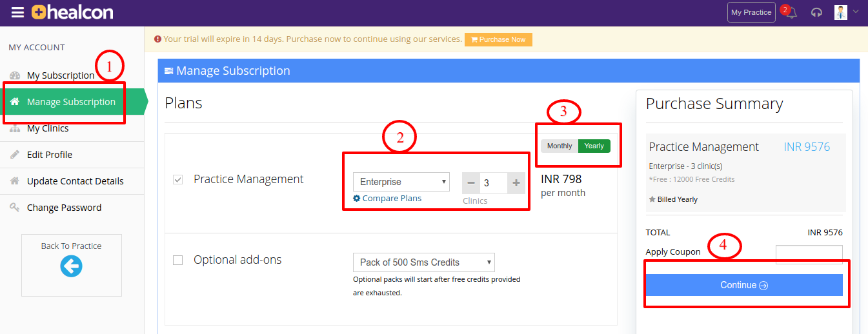Decrease the clinics count with minus
The width and height of the screenshot is (868, 334).
471,183
